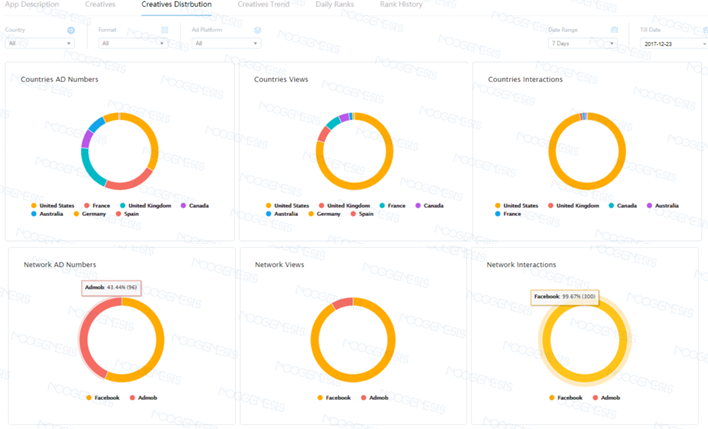Expand the Format dropdown
This screenshot has width=708, height=429.
click(132, 43)
